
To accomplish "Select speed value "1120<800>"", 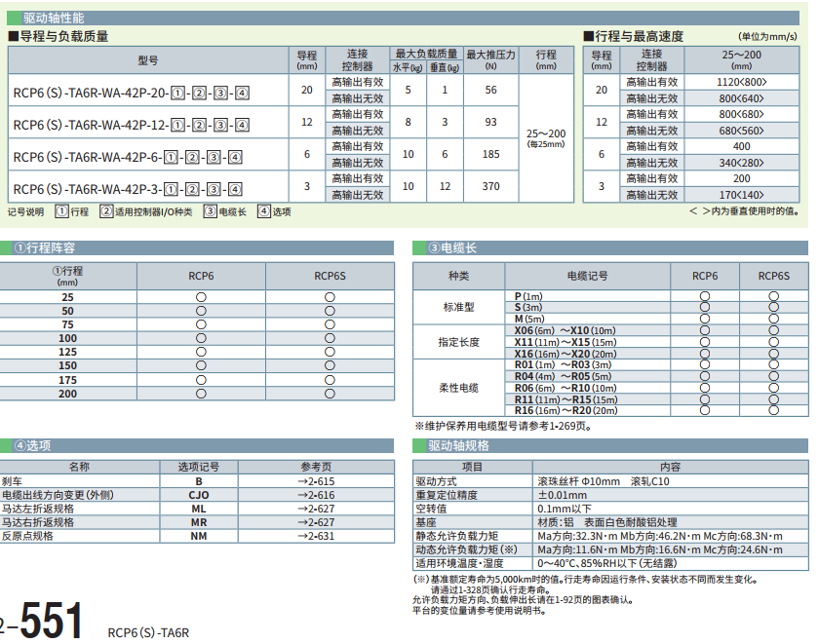I will tap(742, 82).
